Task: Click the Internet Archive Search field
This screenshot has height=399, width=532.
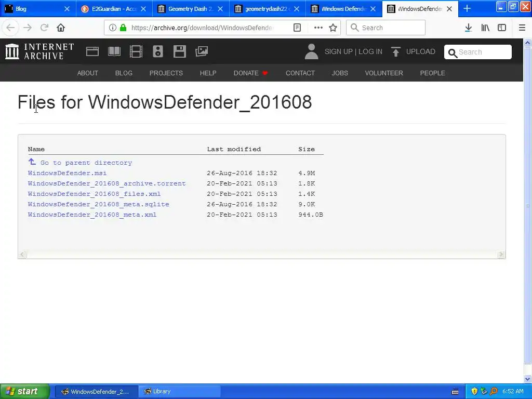Action: point(478,52)
